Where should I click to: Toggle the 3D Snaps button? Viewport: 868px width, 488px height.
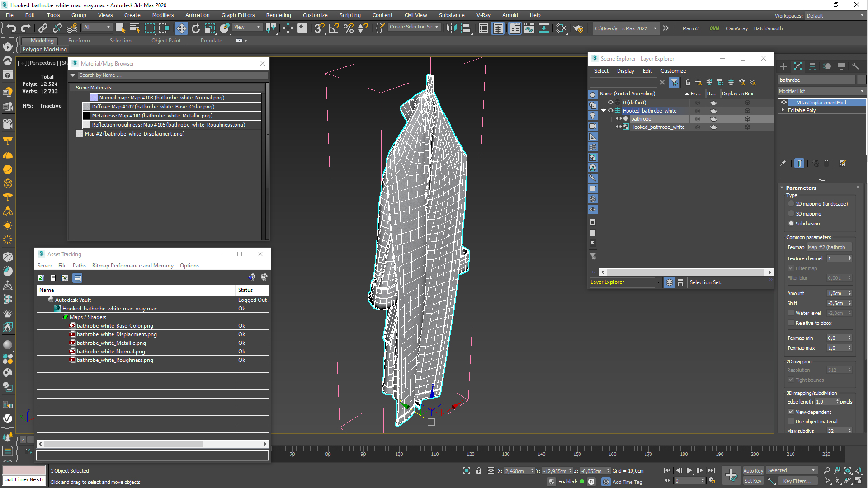(319, 28)
